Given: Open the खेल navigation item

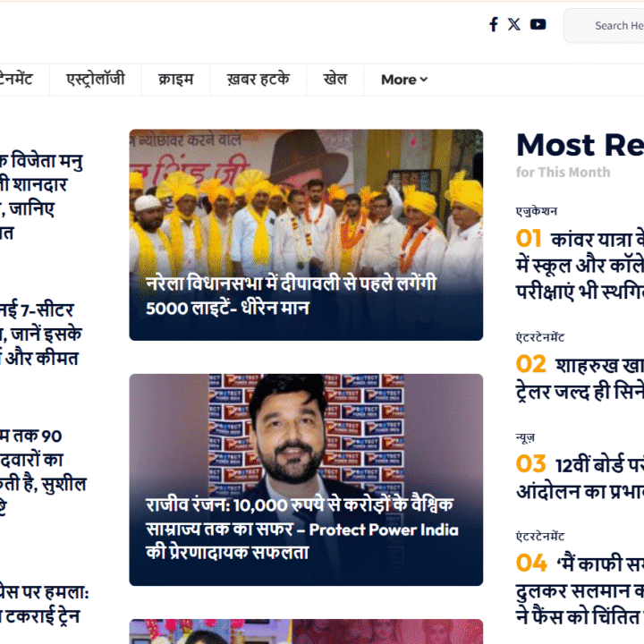Looking at the screenshot, I should pyautogui.click(x=335, y=80).
